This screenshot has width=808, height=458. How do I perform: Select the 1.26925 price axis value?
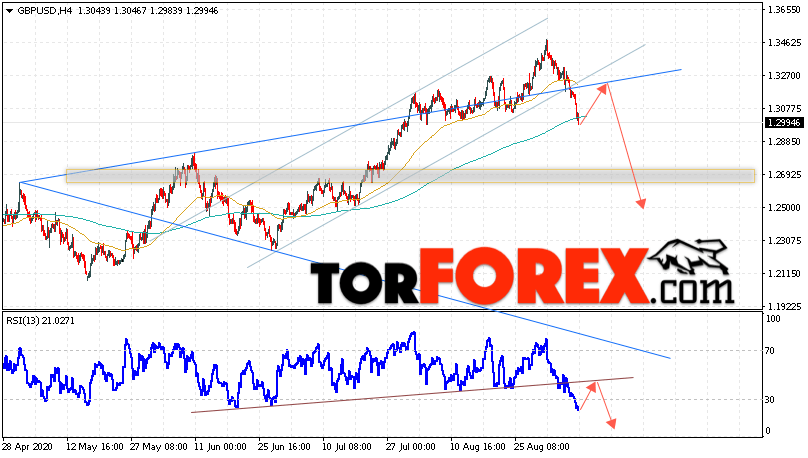[x=784, y=175]
